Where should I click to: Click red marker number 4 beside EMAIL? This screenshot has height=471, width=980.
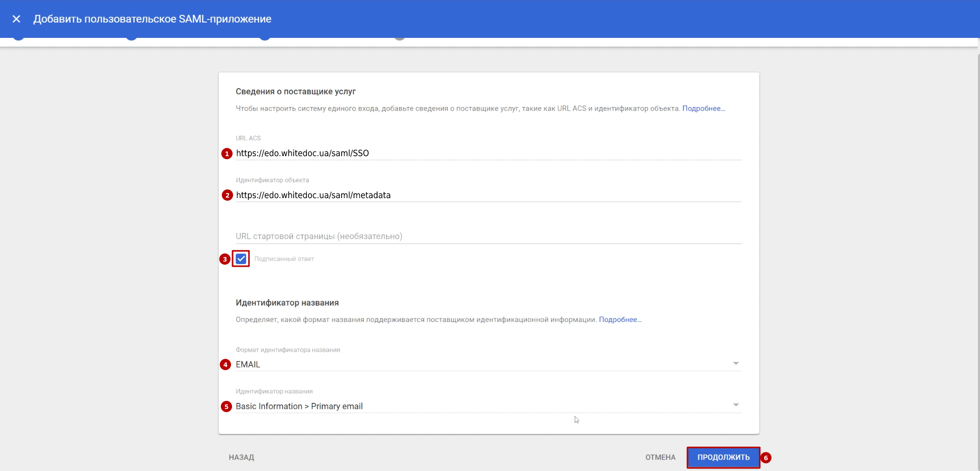(x=225, y=365)
